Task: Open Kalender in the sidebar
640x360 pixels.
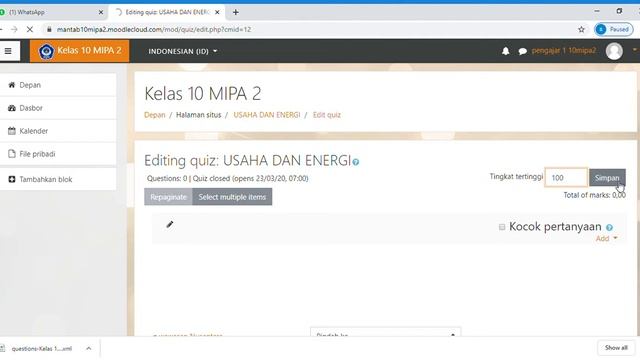Action: [x=58, y=131]
